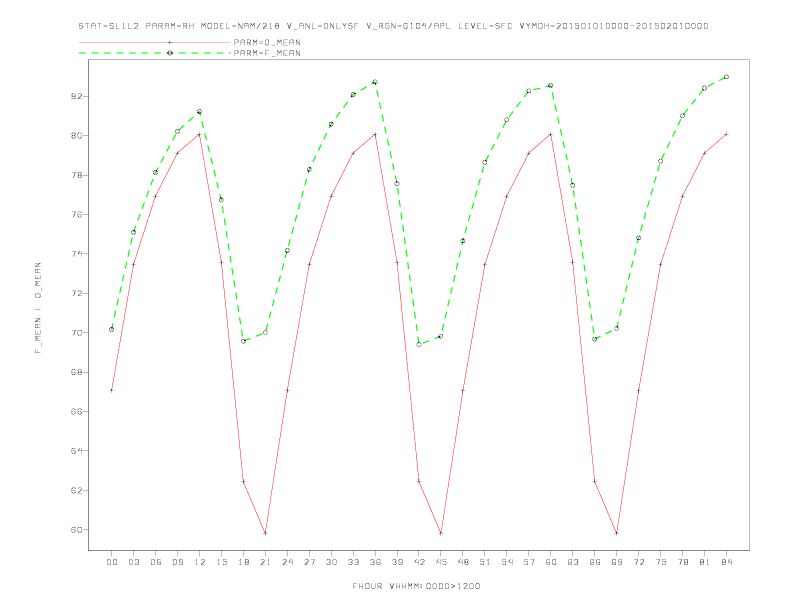Click the O_MEAN plus marker at hour 21

tap(265, 533)
